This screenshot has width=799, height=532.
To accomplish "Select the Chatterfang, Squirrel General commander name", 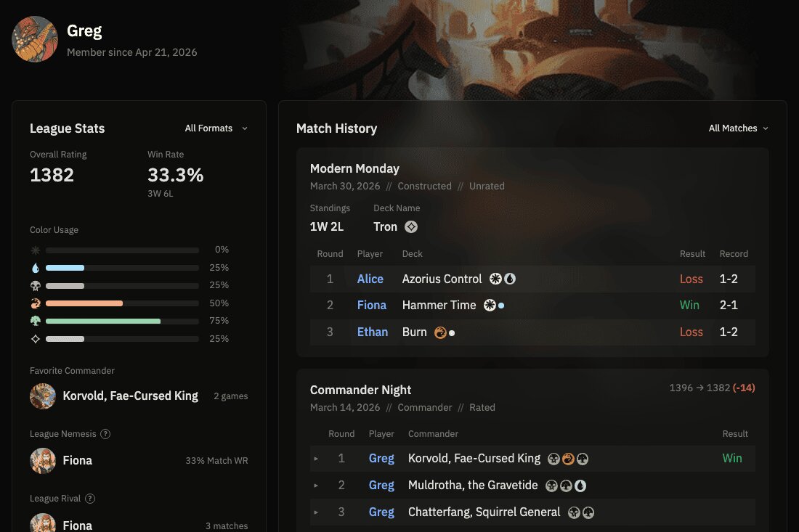I will coord(484,512).
